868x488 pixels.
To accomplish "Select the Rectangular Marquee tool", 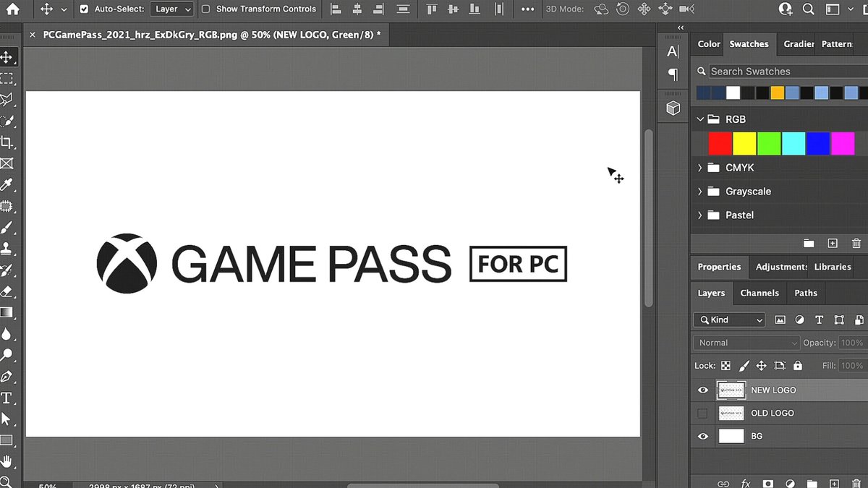I will click(7, 78).
